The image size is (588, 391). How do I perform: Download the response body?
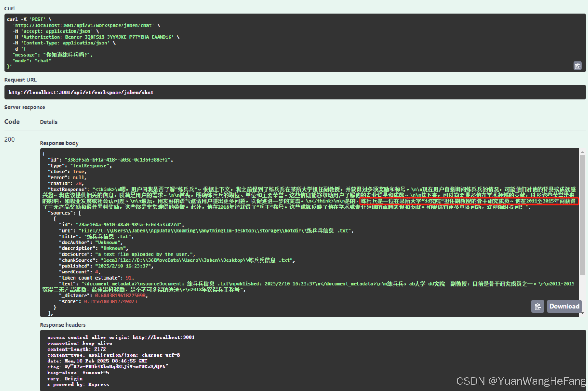pyautogui.click(x=564, y=307)
